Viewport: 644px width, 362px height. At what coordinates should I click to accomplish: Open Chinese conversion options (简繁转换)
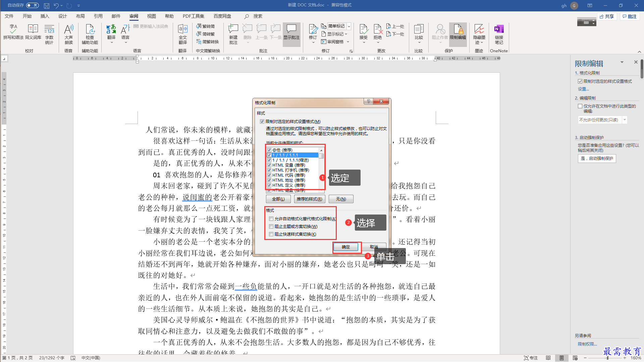tap(208, 42)
